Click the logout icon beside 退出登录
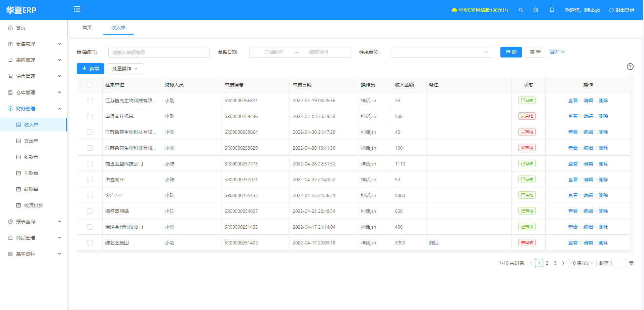The width and height of the screenshot is (644, 310). click(611, 10)
